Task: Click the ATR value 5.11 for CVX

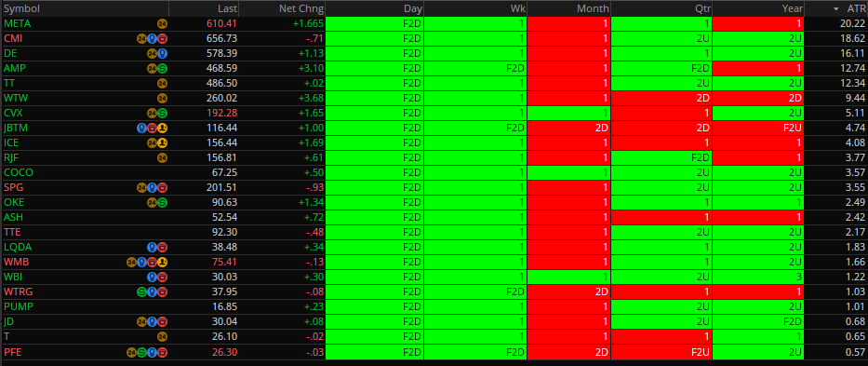Action: tap(855, 113)
